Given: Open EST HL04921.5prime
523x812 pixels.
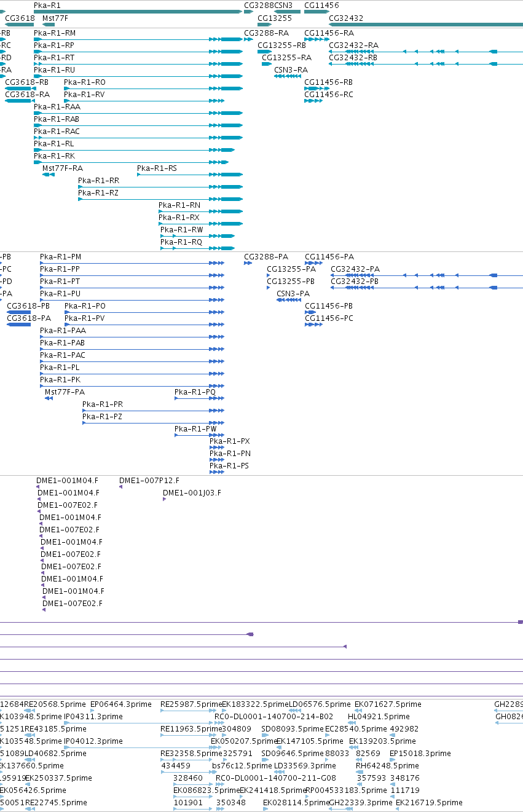Looking at the screenshot, I should [379, 717].
